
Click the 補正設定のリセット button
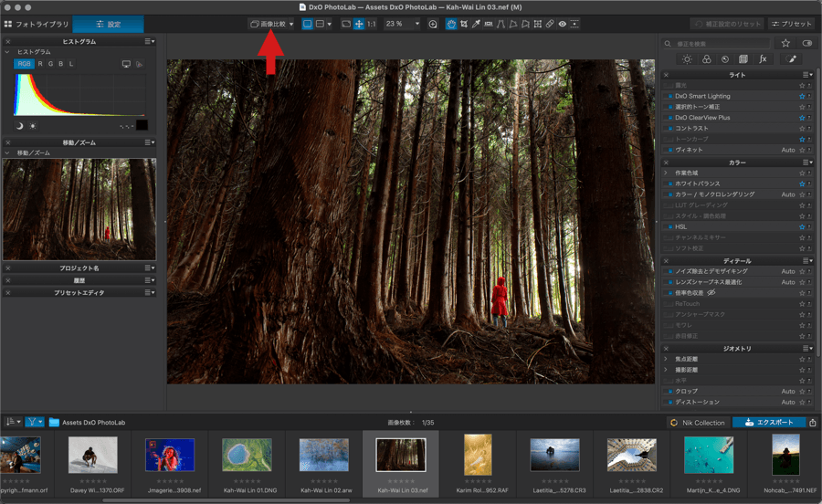click(x=728, y=24)
